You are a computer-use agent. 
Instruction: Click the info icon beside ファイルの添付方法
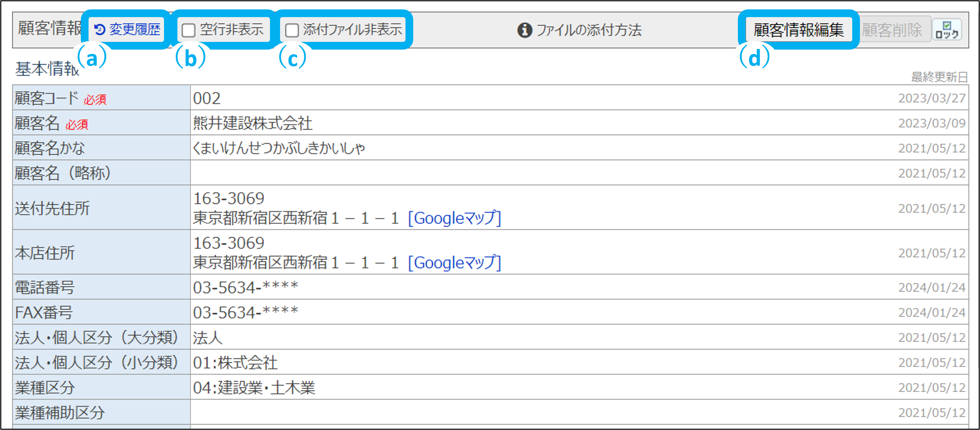524,30
